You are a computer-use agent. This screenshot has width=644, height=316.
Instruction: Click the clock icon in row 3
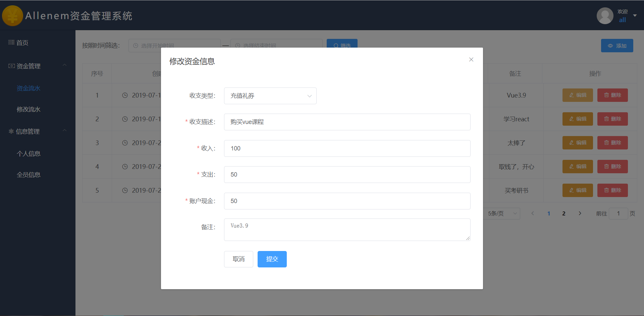pyautogui.click(x=125, y=143)
